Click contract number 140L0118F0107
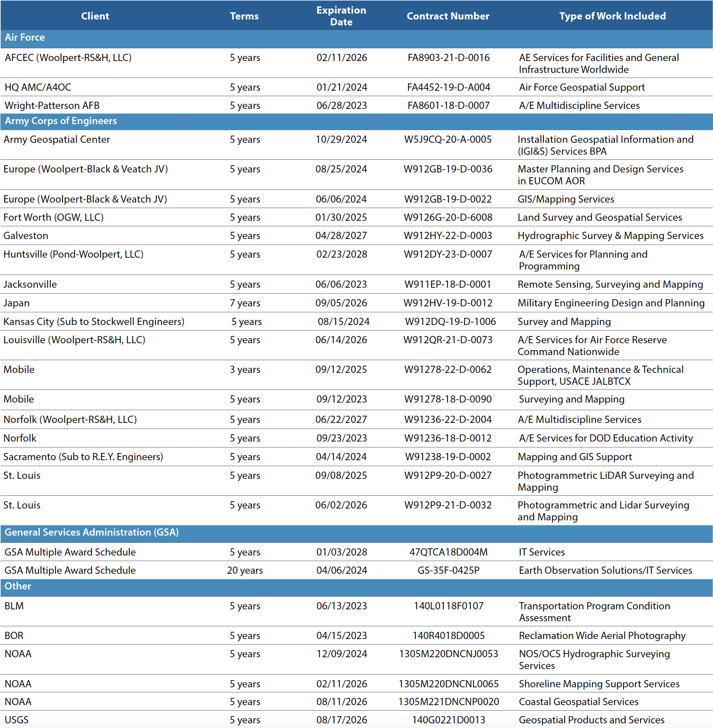The image size is (713, 728). pos(448,606)
